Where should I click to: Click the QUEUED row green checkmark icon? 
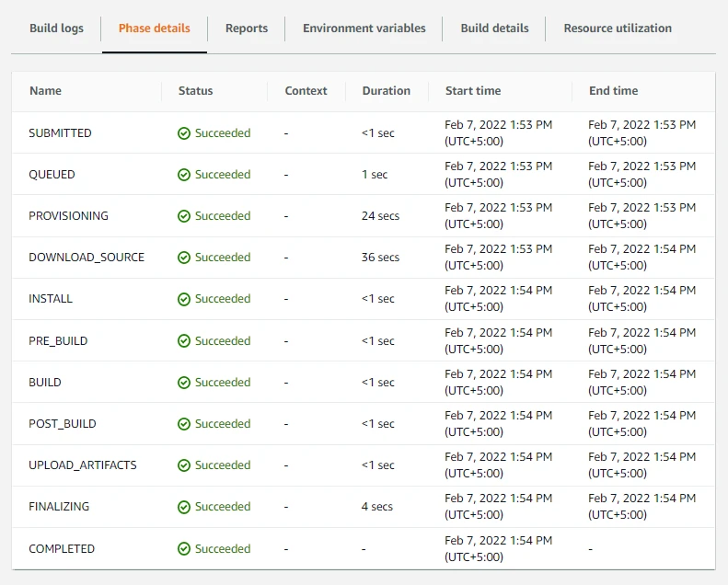pyautogui.click(x=184, y=175)
